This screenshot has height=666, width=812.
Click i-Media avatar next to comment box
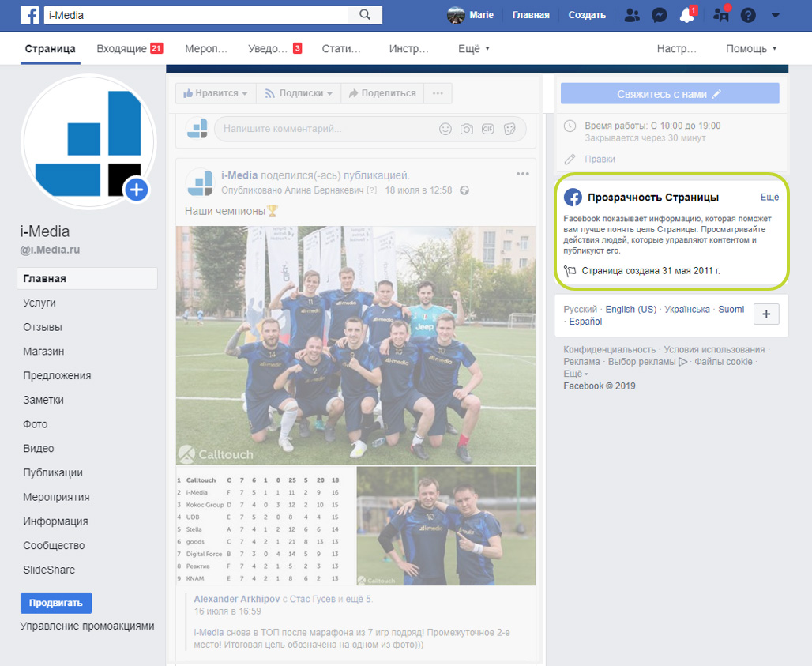pyautogui.click(x=197, y=129)
